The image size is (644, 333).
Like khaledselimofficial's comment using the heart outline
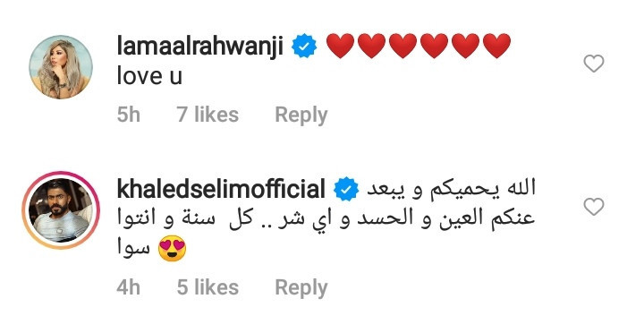[x=594, y=207]
